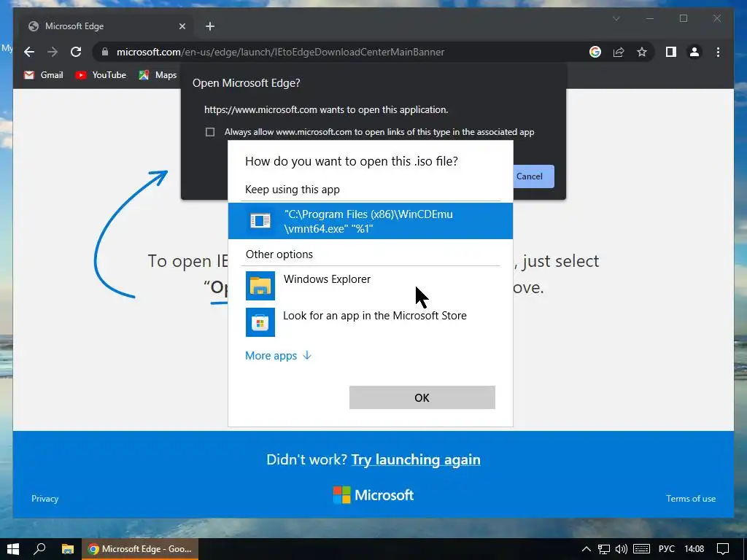Show hidden tray icons chevron

click(x=587, y=549)
